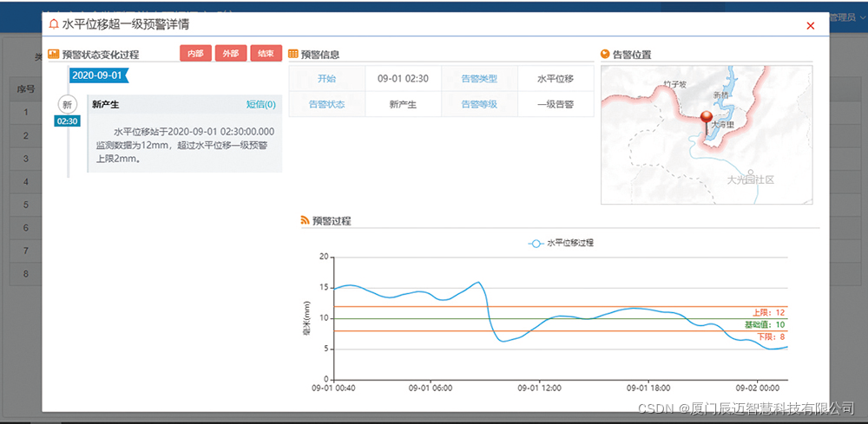Viewport: 868px width, 424px height.
Task: Close the horizontal displacement alert dialog
Action: (811, 25)
